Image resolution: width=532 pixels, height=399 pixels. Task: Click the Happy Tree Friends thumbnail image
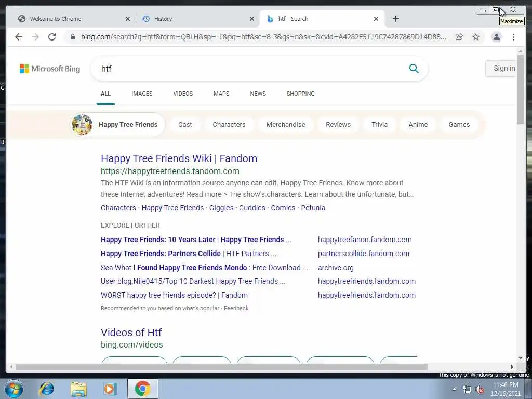(x=82, y=125)
